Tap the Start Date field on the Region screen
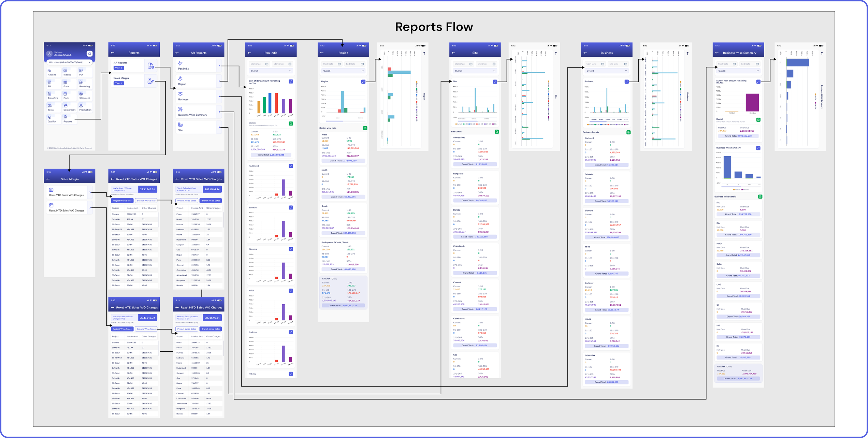Screen dimensions: 868x438 coord(332,64)
